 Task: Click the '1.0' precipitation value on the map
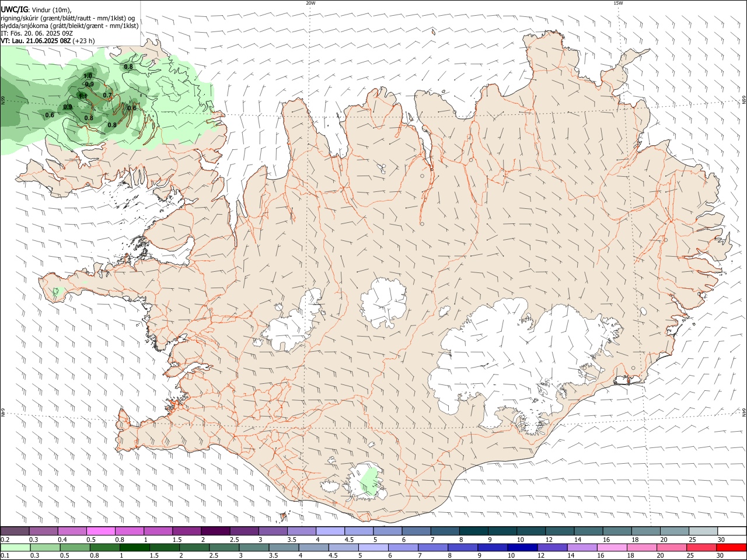pos(88,76)
